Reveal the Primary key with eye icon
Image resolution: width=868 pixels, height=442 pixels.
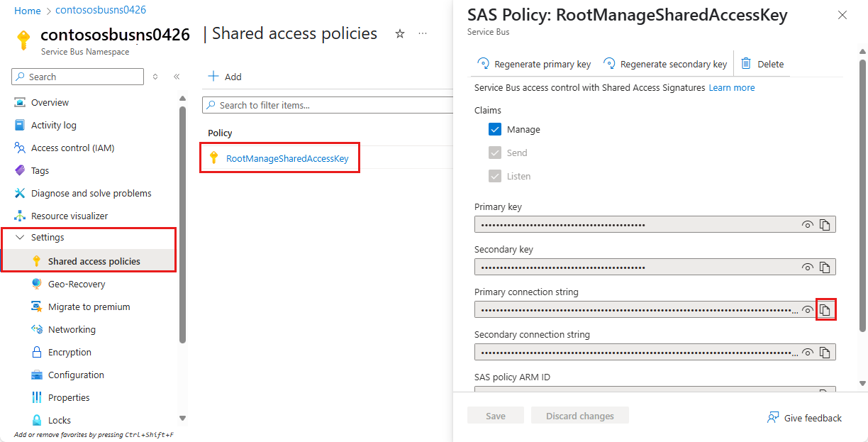807,225
